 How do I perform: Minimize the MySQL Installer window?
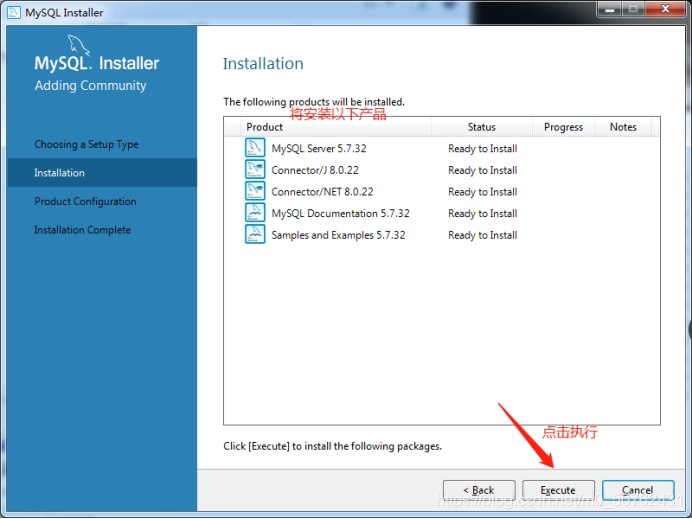(610, 9)
